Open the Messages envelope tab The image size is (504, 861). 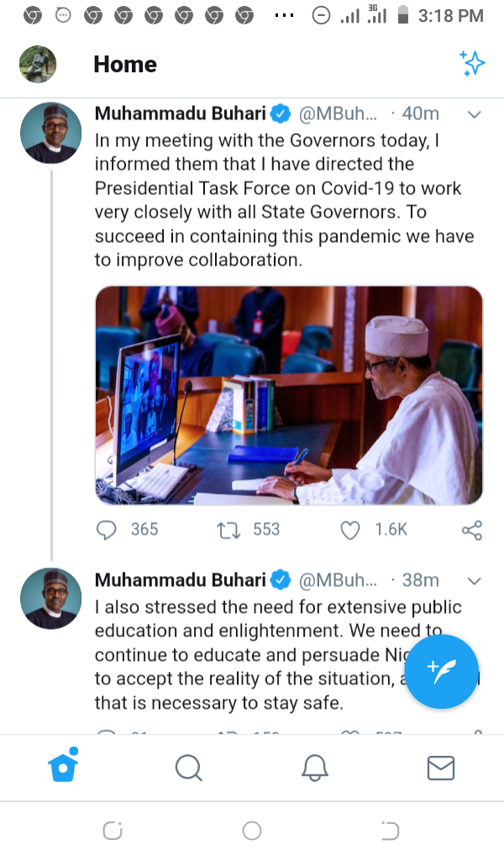click(440, 767)
